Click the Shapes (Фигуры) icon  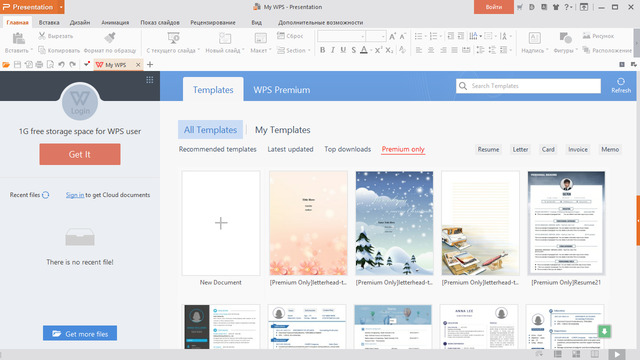(565, 38)
